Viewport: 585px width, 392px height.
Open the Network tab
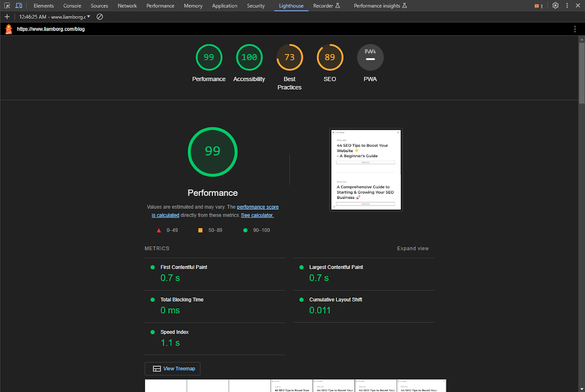(x=128, y=5)
